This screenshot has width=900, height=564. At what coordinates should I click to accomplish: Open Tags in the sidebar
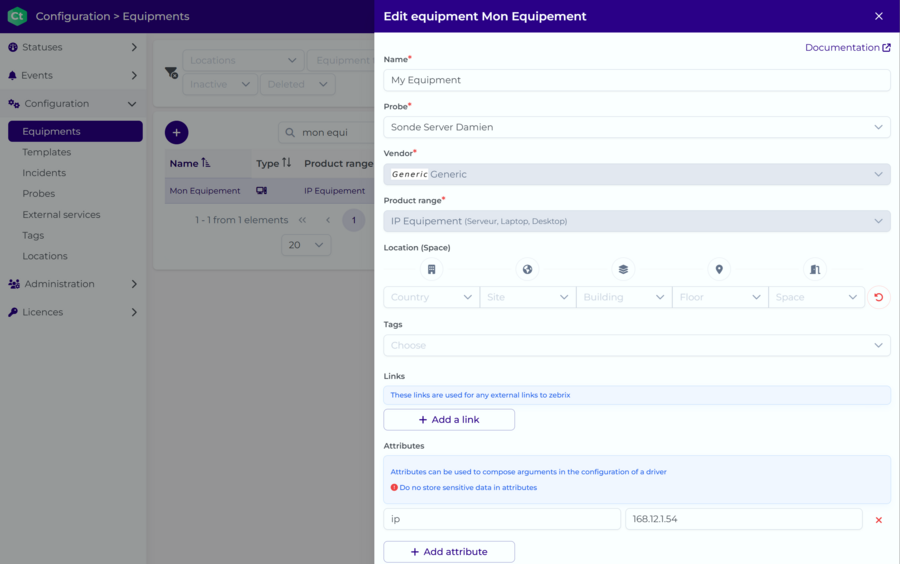(x=33, y=235)
